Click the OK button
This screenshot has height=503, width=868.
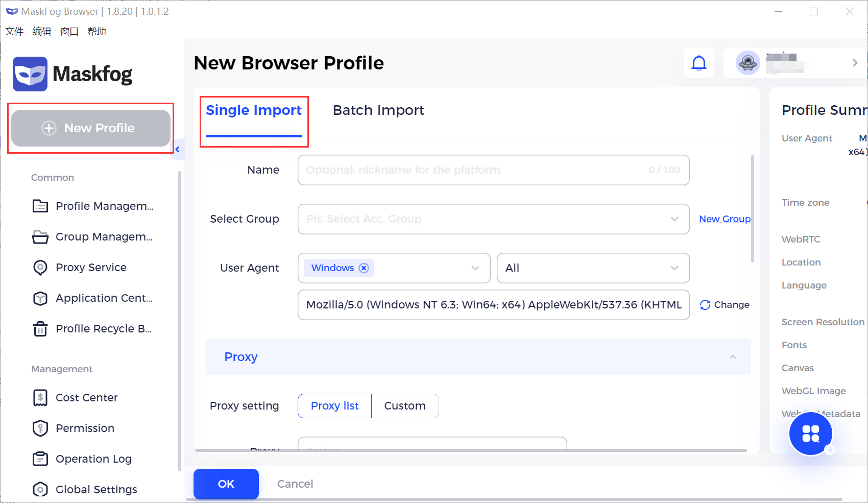[226, 484]
